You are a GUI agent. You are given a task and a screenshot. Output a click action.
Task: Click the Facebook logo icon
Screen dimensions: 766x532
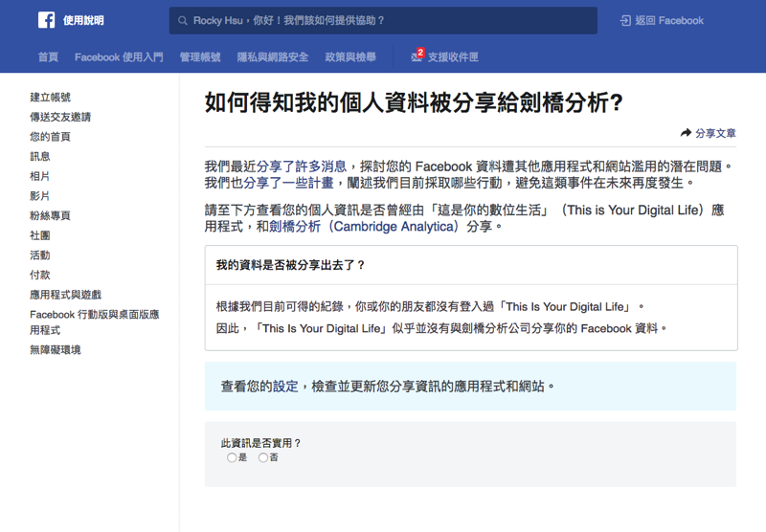(x=46, y=20)
